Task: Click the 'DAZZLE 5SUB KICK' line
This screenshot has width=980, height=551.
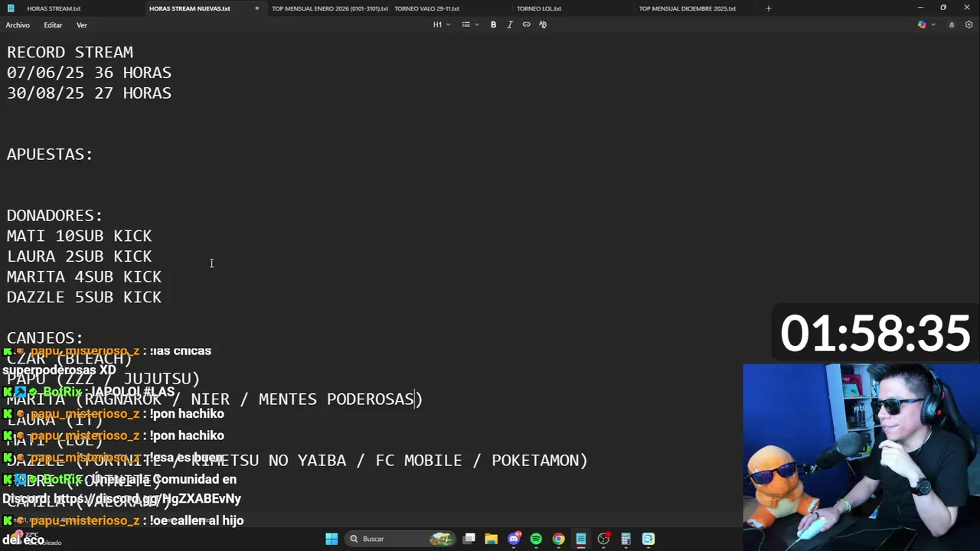Action: pyautogui.click(x=84, y=297)
